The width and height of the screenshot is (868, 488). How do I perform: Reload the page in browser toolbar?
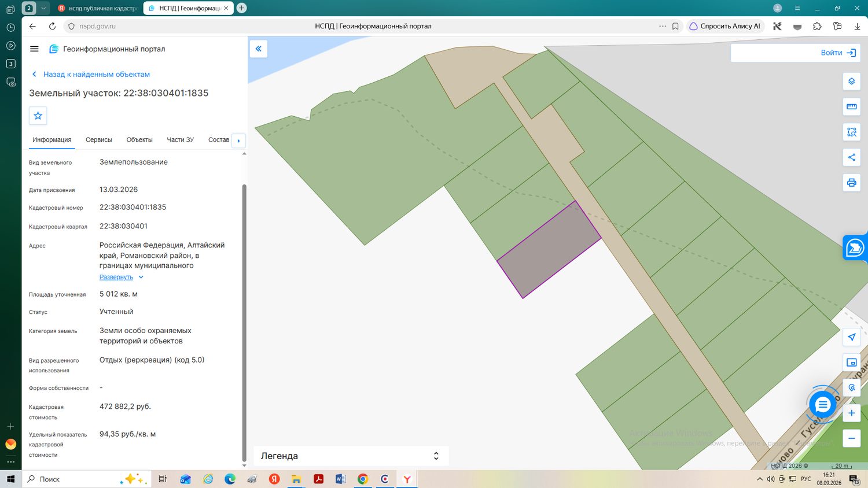click(x=52, y=26)
